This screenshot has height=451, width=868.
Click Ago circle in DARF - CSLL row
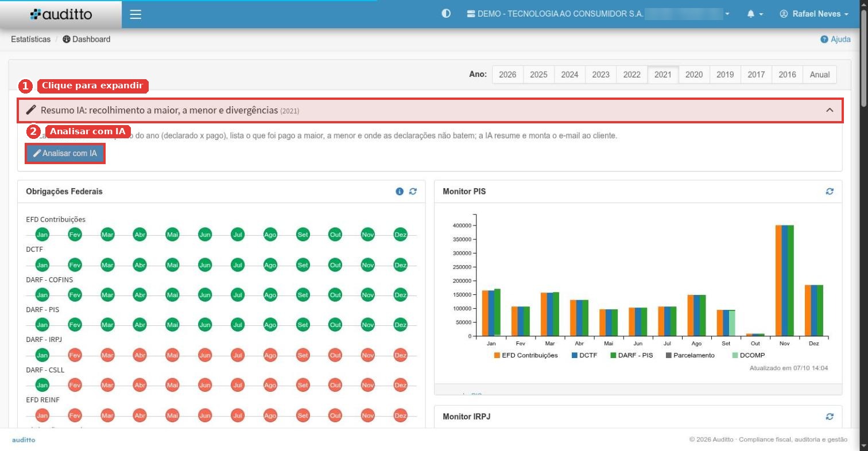pos(270,384)
